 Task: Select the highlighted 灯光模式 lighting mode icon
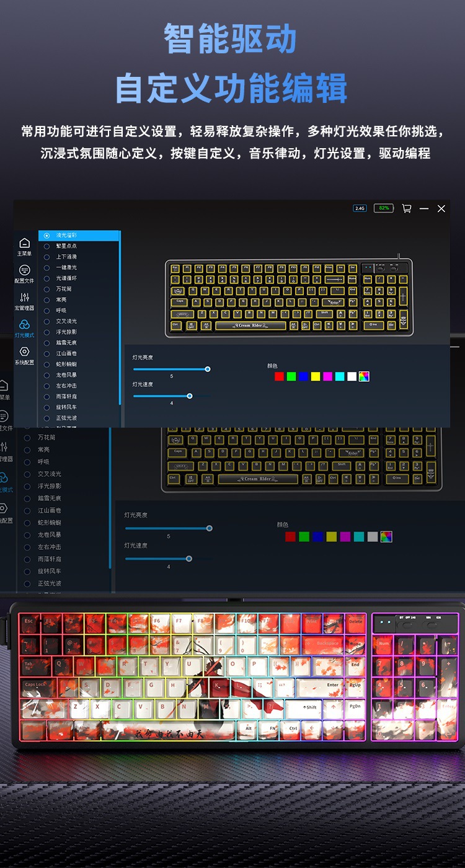point(24,324)
